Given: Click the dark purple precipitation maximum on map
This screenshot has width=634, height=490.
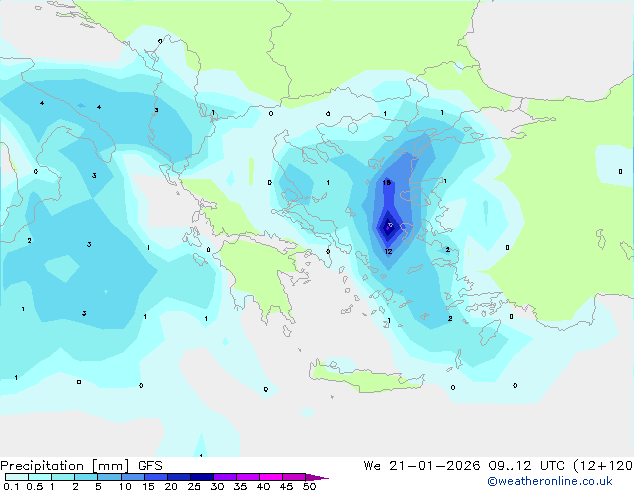Looking at the screenshot, I should click(x=387, y=228).
